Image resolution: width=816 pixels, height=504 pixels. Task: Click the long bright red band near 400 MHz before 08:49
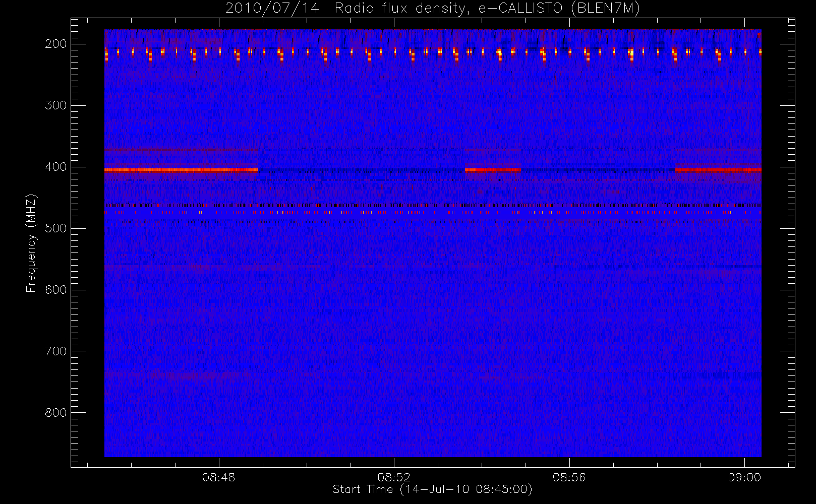pyautogui.click(x=181, y=170)
